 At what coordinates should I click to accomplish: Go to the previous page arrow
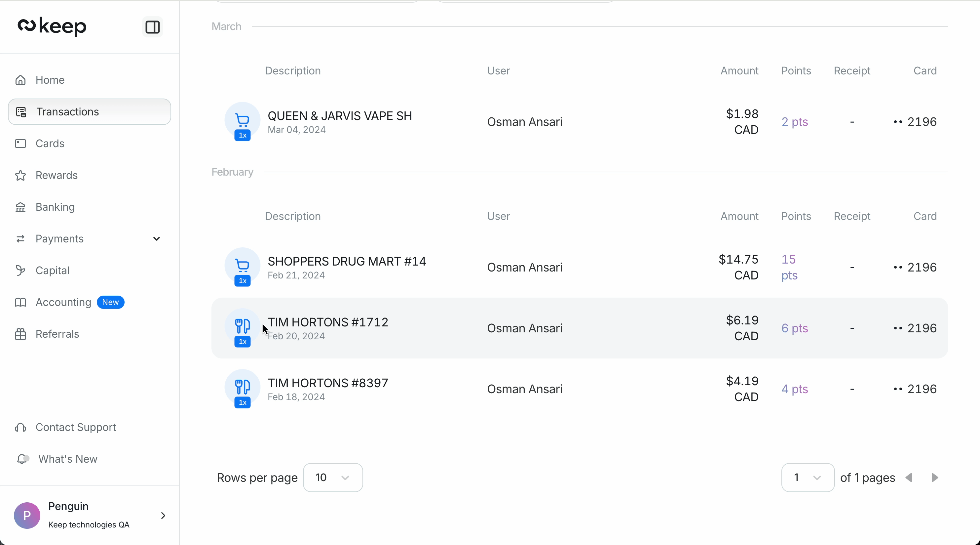click(x=909, y=478)
